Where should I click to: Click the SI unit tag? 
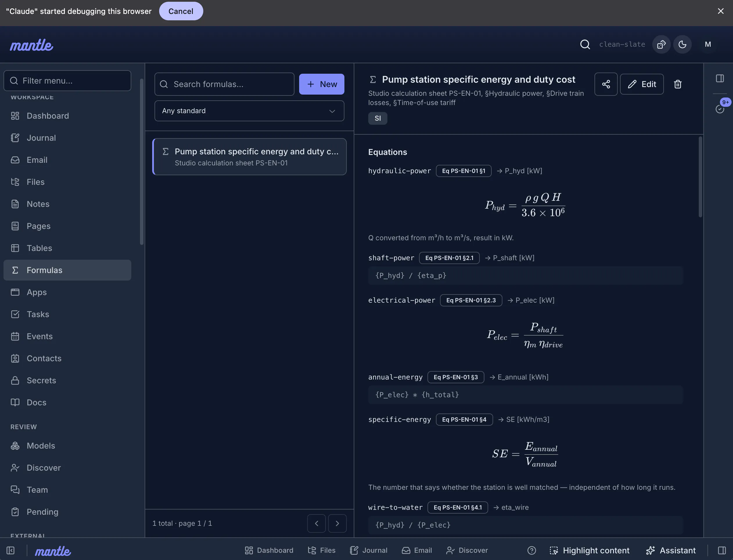[378, 118]
